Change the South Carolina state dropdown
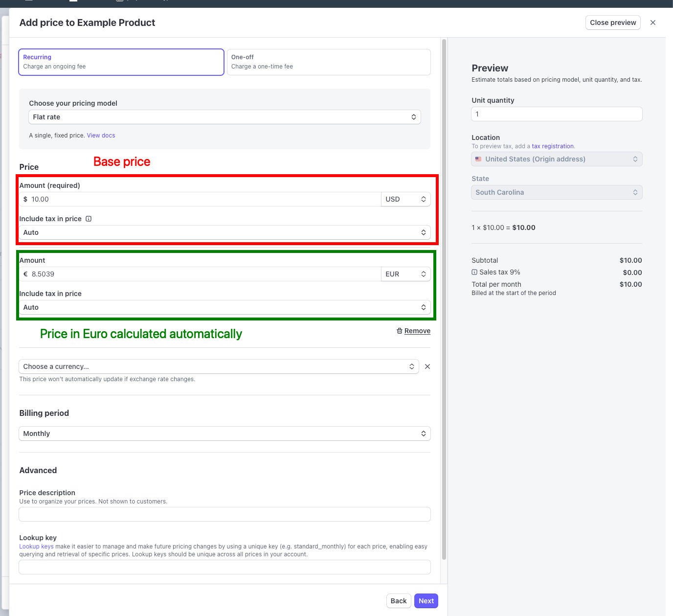The width and height of the screenshot is (673, 616). (556, 192)
